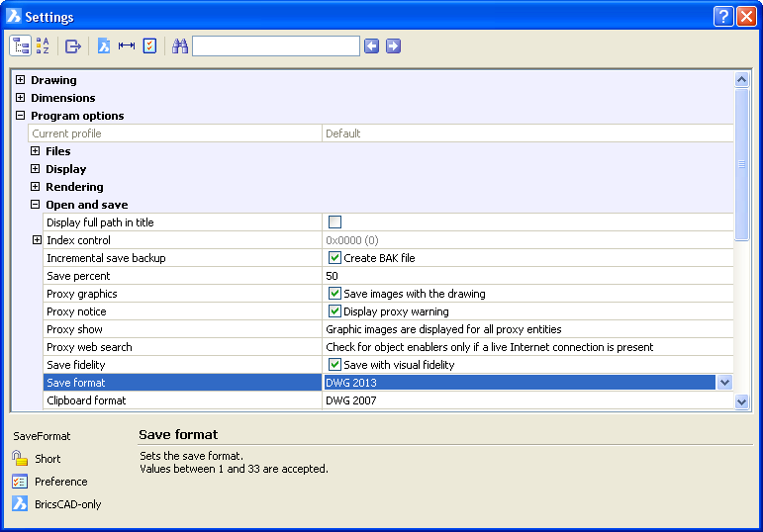Select the Save percent row
Screen dimensions: 763x532
388,276
